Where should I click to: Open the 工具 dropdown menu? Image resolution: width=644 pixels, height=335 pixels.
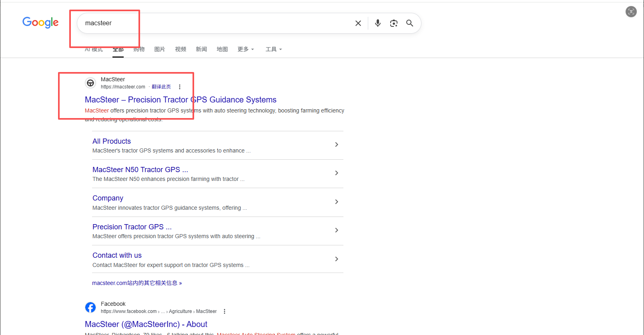[x=274, y=49]
